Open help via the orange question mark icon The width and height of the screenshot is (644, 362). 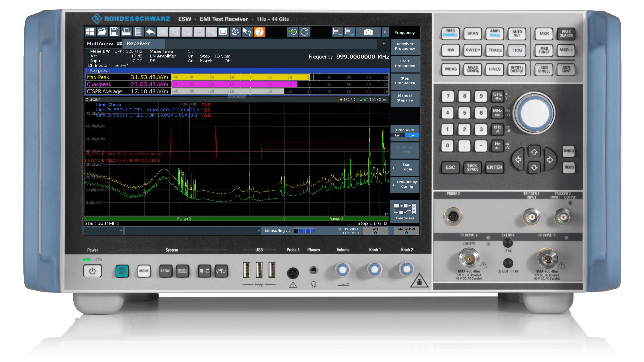[x=259, y=32]
